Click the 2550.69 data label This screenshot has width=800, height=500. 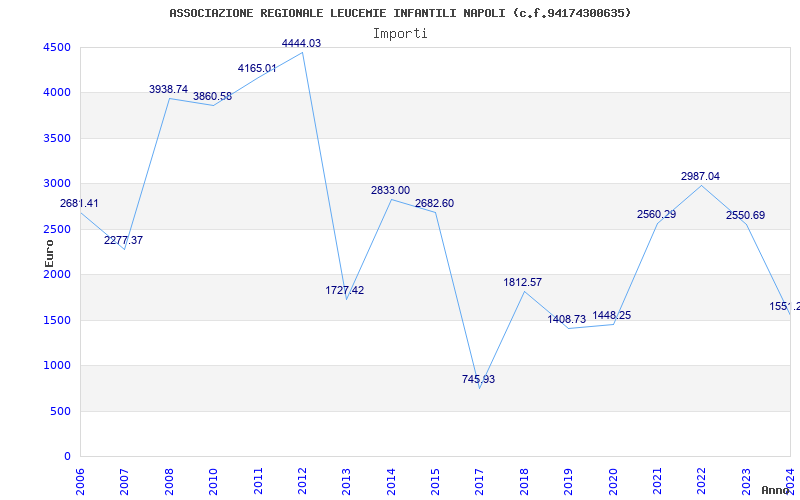745,215
